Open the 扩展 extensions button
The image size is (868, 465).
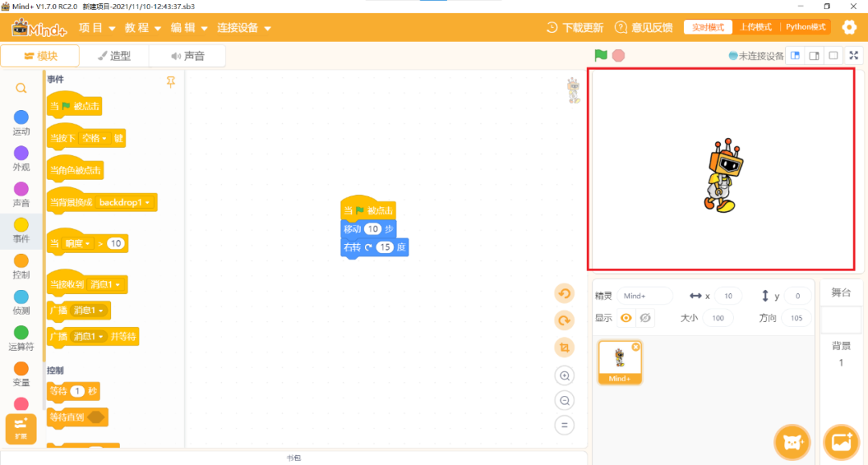[21, 429]
